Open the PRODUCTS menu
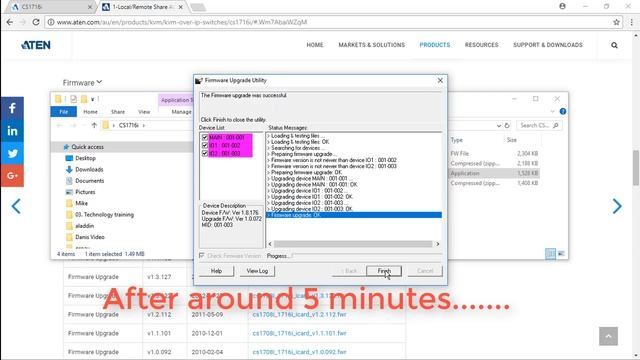The height and width of the screenshot is (360, 640). 435,45
